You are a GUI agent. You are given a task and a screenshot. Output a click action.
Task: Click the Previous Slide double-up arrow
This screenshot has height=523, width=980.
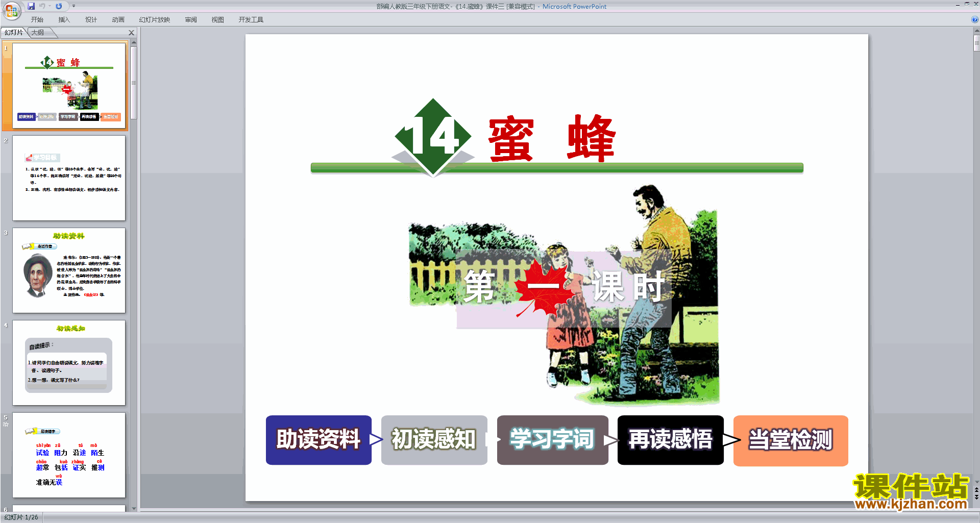pyautogui.click(x=976, y=489)
